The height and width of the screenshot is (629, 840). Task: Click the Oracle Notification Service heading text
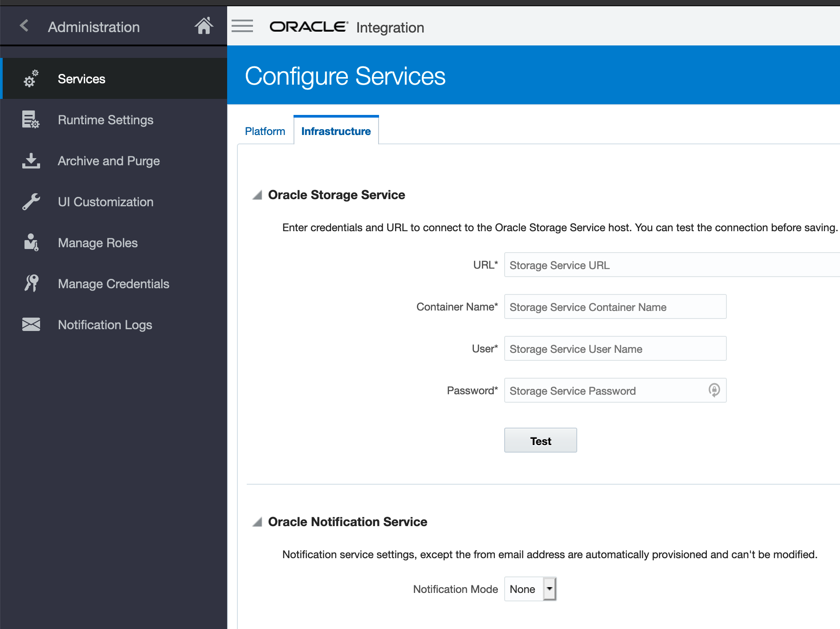click(347, 522)
